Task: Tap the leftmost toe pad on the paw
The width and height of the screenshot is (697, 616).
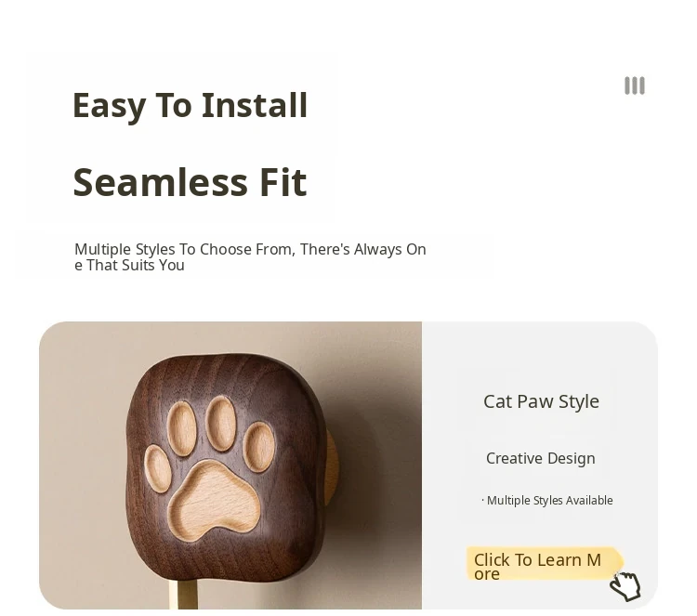Action: point(157,469)
